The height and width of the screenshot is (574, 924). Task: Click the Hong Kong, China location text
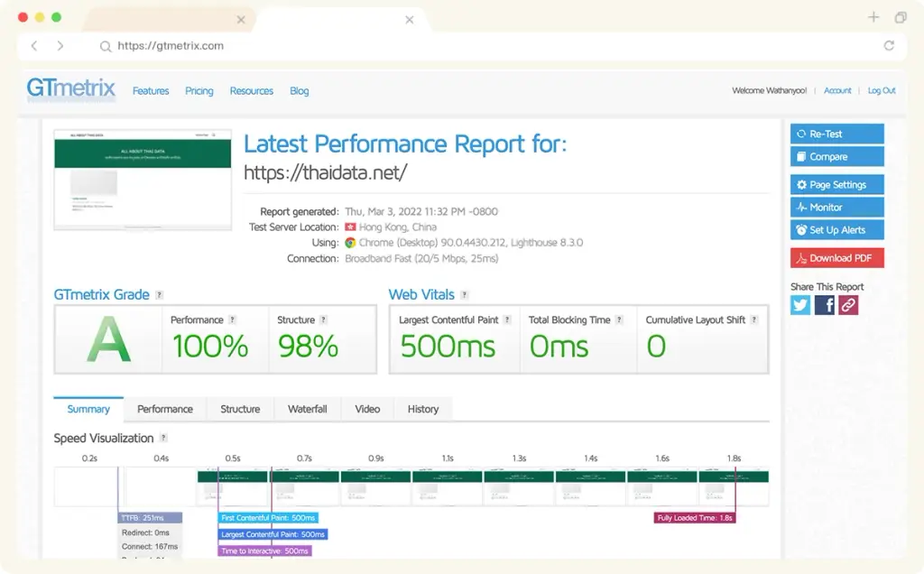tap(398, 227)
